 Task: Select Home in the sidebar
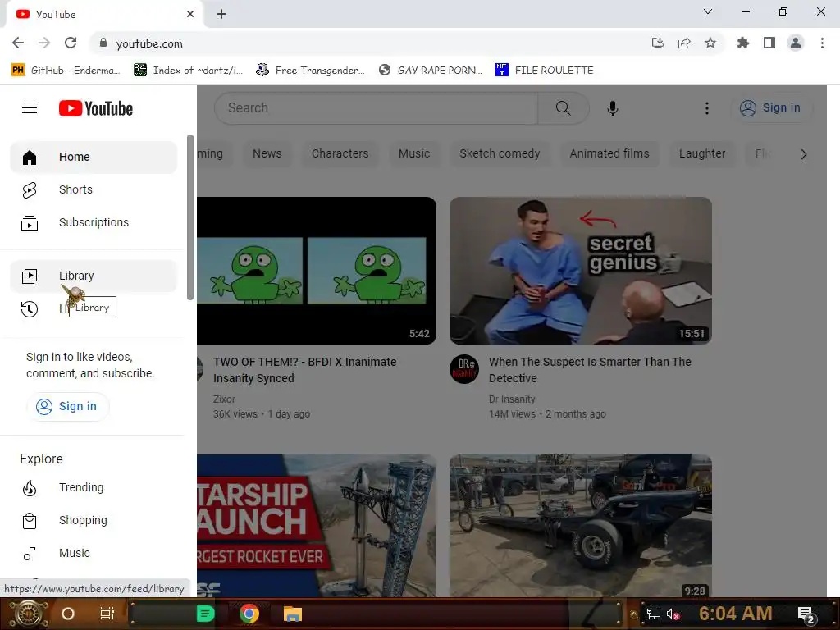coord(94,157)
